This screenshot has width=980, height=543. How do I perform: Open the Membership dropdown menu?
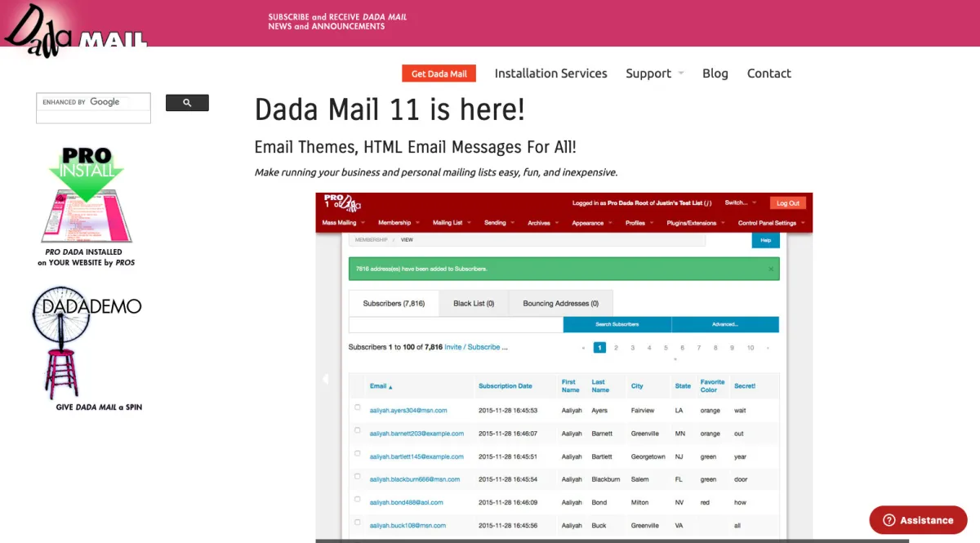pyautogui.click(x=399, y=223)
